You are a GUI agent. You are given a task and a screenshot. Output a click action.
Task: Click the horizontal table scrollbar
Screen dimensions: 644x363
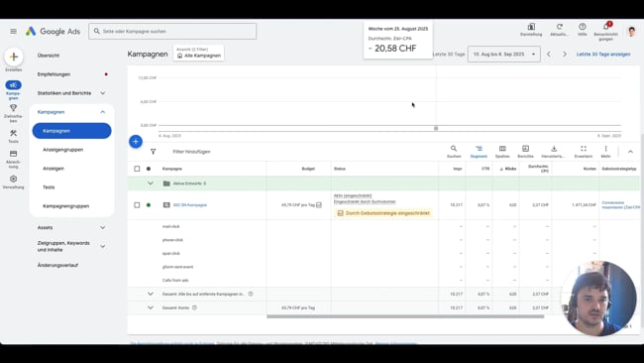(x=405, y=316)
